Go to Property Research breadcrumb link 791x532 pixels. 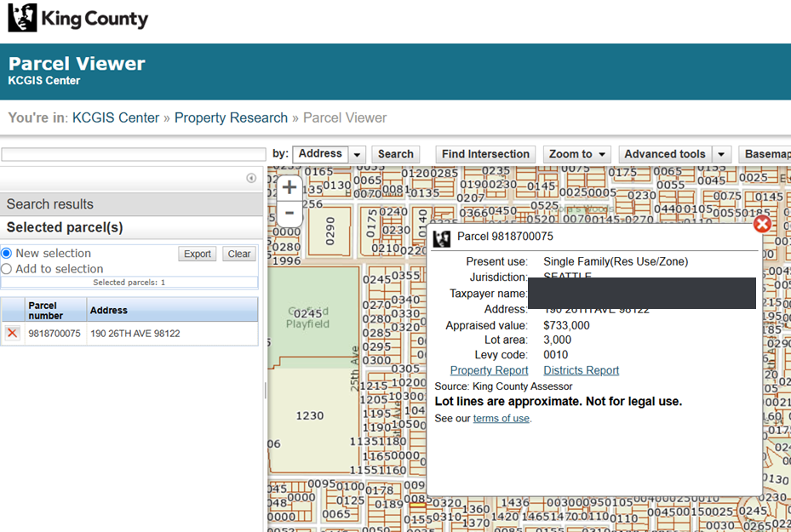[231, 117]
